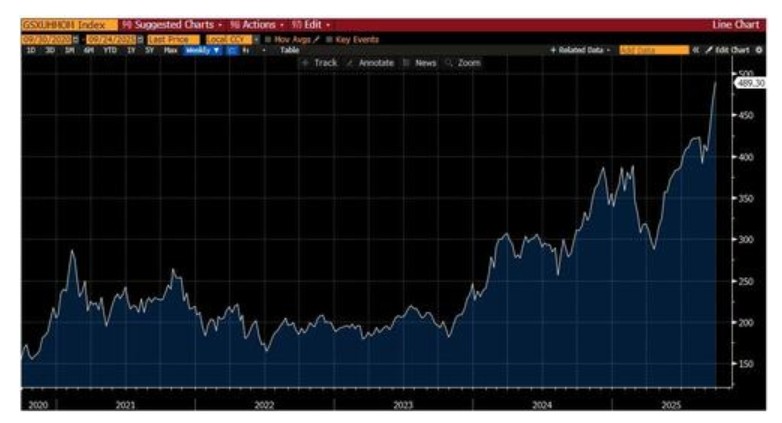This screenshot has height=423, width=782.
Task: Click the 2025 label on the time axis
Action: (x=671, y=405)
